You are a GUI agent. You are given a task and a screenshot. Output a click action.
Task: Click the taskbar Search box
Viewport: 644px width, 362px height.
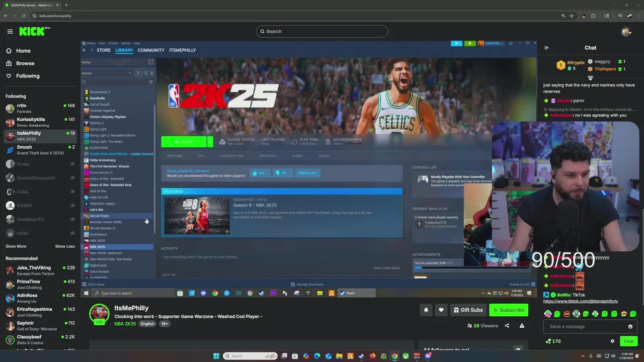coord(251,356)
